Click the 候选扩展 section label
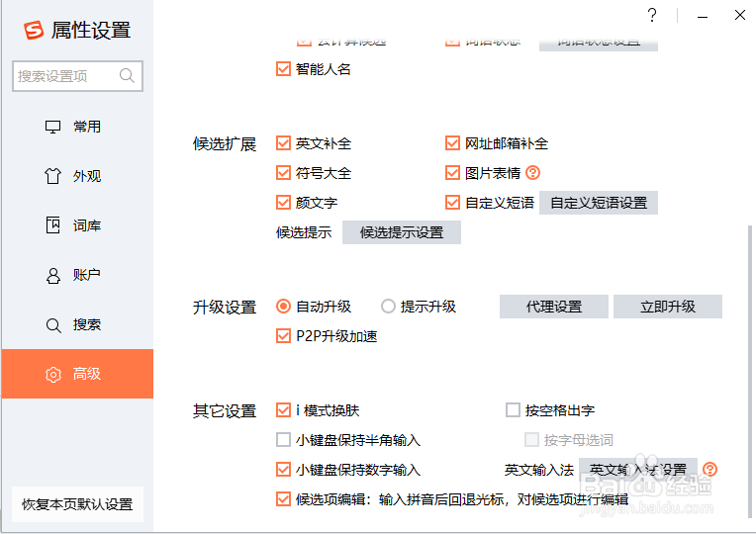This screenshot has width=756, height=534. click(x=225, y=143)
